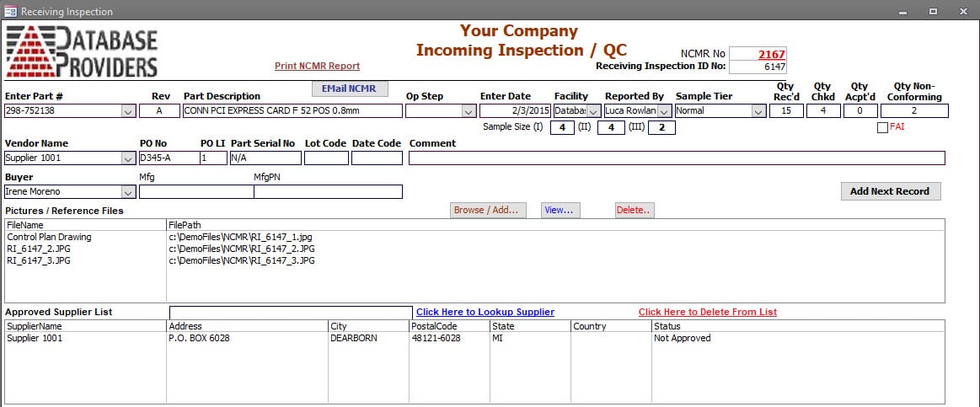Click the PostalCode column header
The image size is (980, 407).
(449, 326)
